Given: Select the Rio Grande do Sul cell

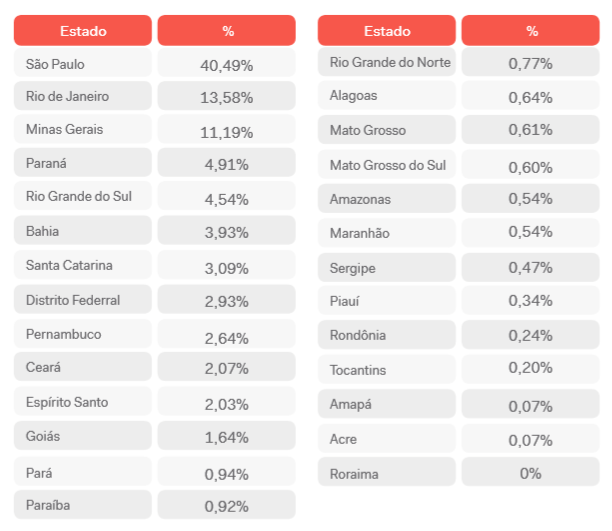Looking at the screenshot, I should click(x=83, y=196).
